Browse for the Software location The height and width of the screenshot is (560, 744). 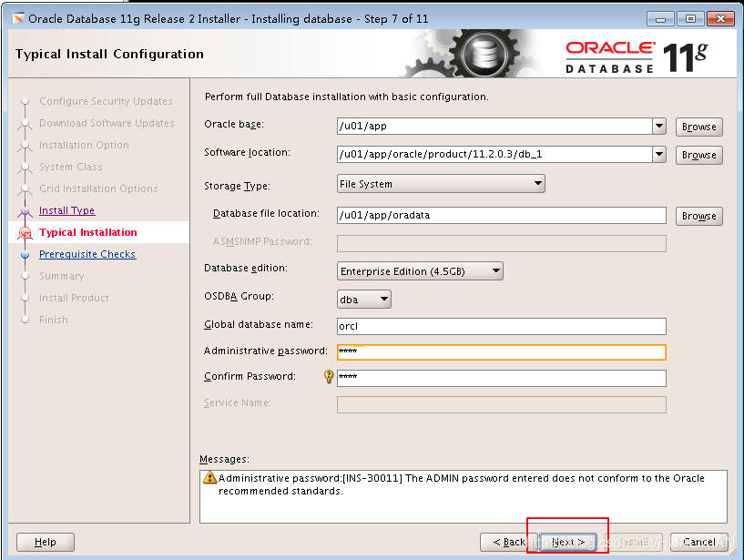click(699, 155)
